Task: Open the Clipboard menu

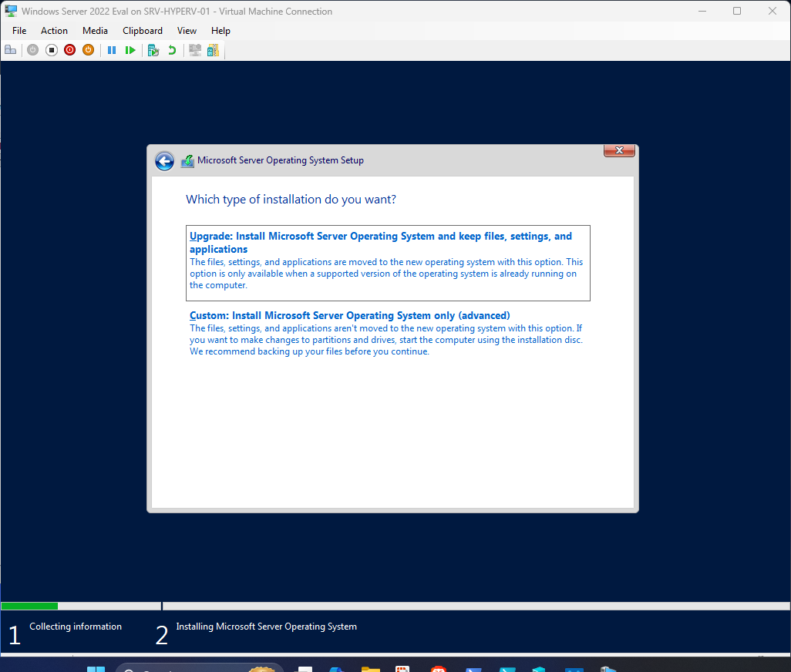Action: (142, 31)
